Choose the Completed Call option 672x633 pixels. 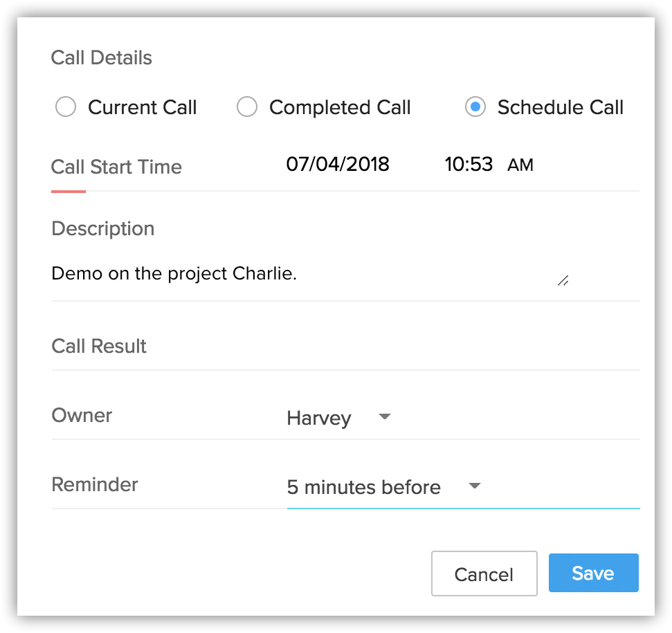(x=247, y=107)
